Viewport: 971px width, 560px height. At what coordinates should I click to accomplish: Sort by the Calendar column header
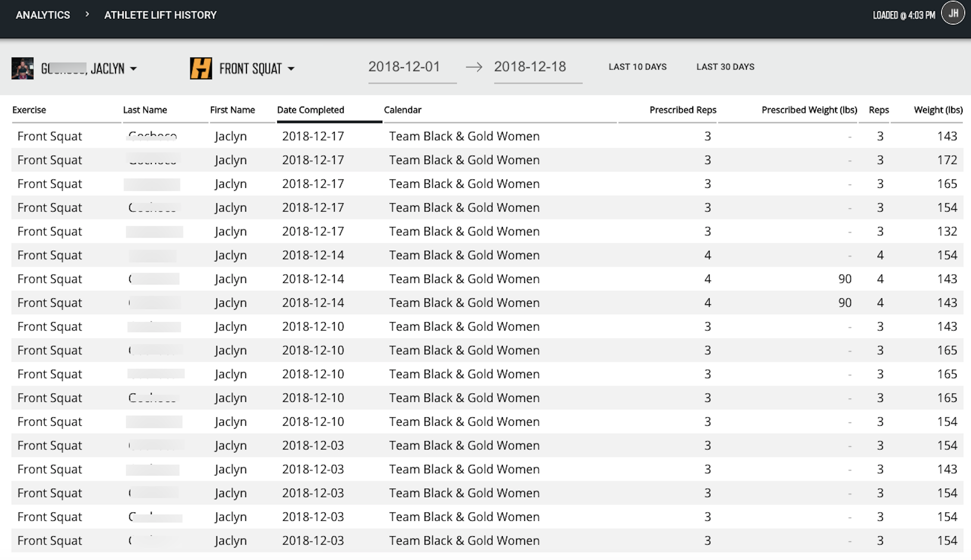coord(403,110)
